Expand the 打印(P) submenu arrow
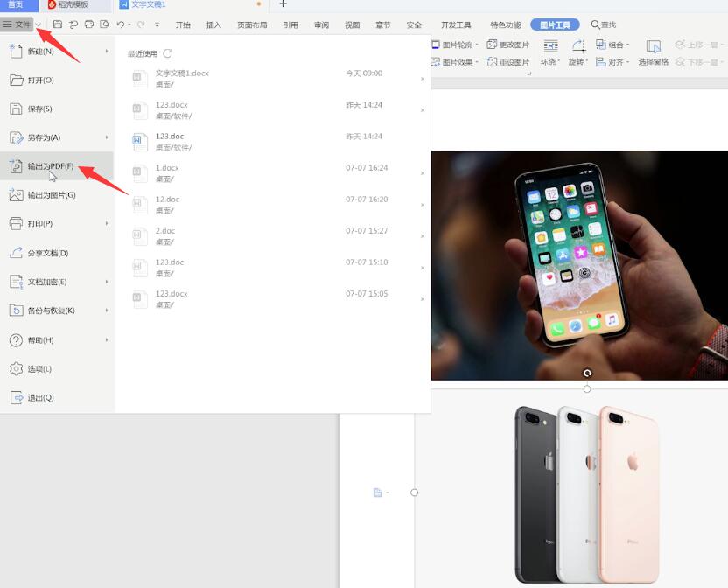 point(107,223)
